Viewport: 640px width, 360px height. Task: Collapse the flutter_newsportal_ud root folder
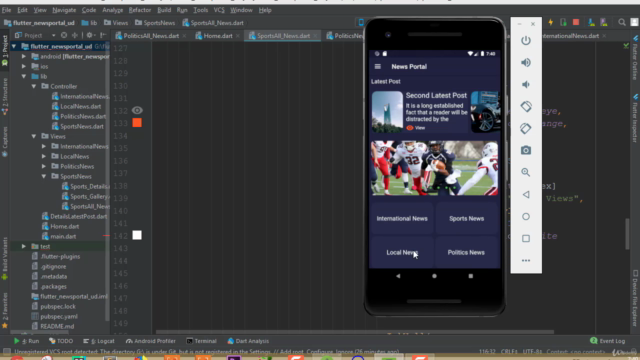14,46
